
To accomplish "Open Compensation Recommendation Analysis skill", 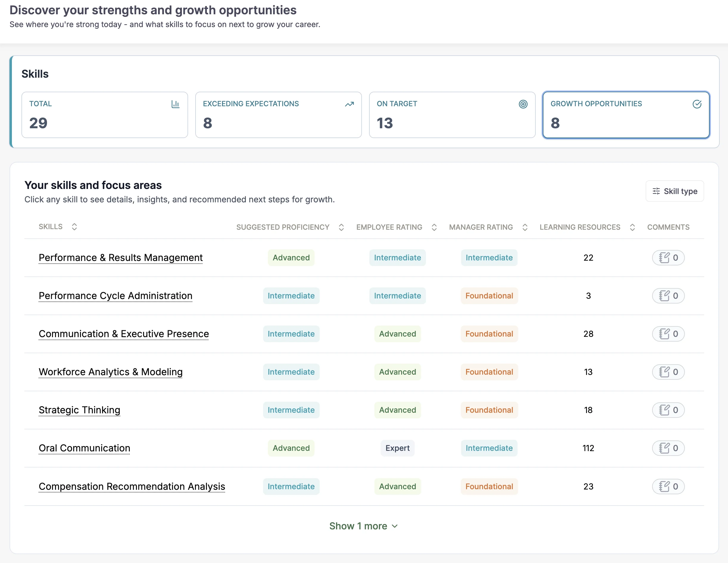I will point(132,486).
